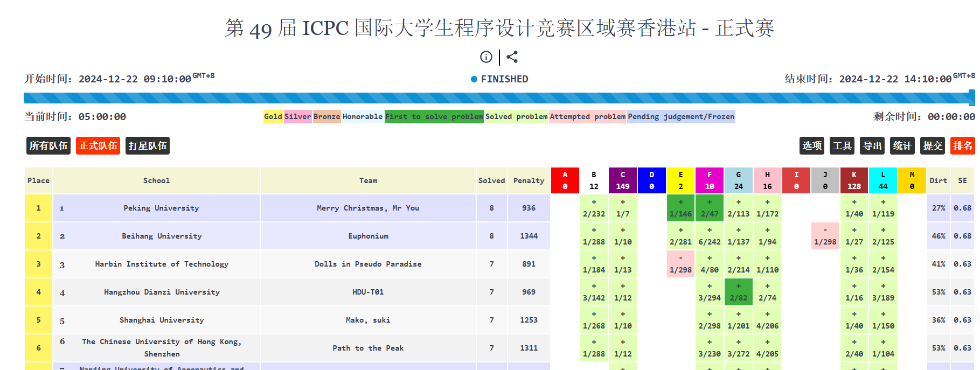Screen dimensions: 980x370
Task: Click Attempted problem legend label
Action: tap(588, 116)
